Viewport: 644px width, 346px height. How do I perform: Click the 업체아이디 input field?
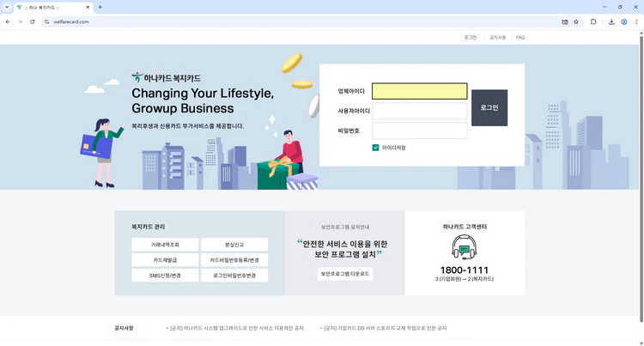(419, 91)
